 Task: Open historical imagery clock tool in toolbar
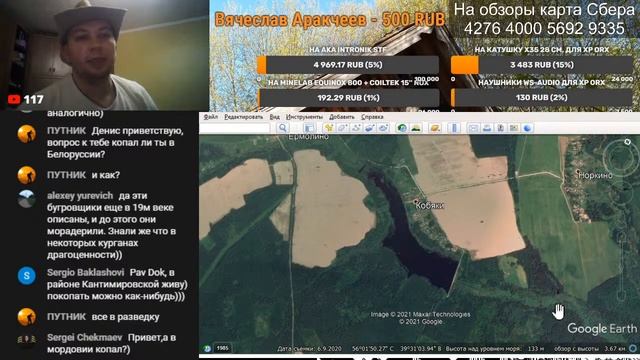402,128
